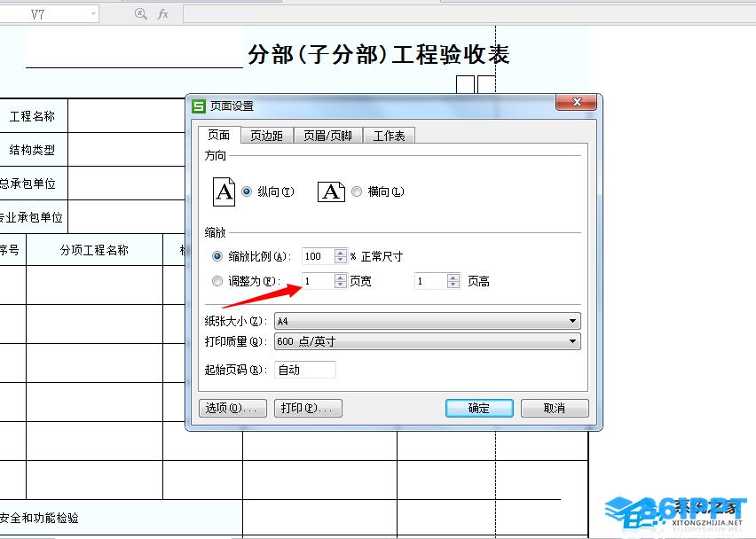
Task: Click the portrait page orientation icon
Action: tap(224, 191)
